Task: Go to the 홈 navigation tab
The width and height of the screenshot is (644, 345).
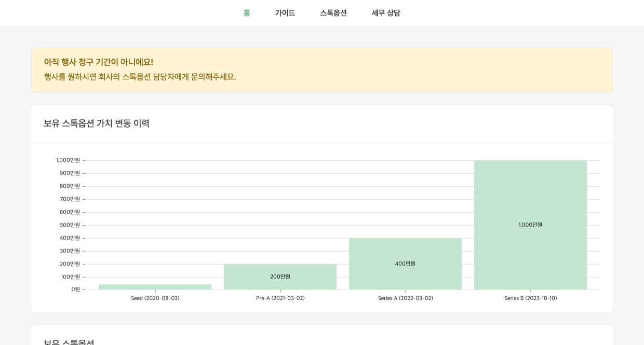Action: click(x=247, y=13)
